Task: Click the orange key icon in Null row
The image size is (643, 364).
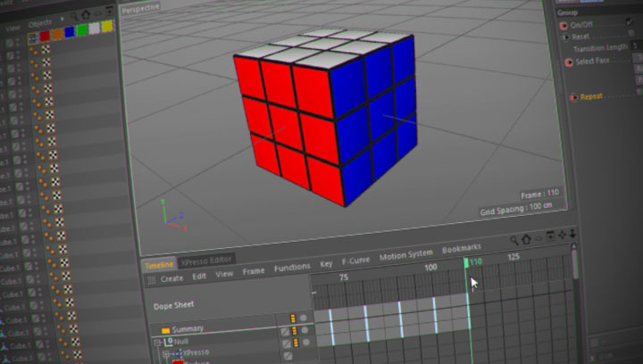Action: tap(296, 343)
